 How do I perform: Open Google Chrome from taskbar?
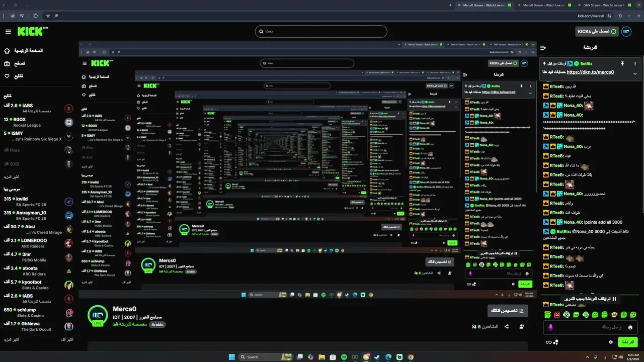tap(411, 357)
